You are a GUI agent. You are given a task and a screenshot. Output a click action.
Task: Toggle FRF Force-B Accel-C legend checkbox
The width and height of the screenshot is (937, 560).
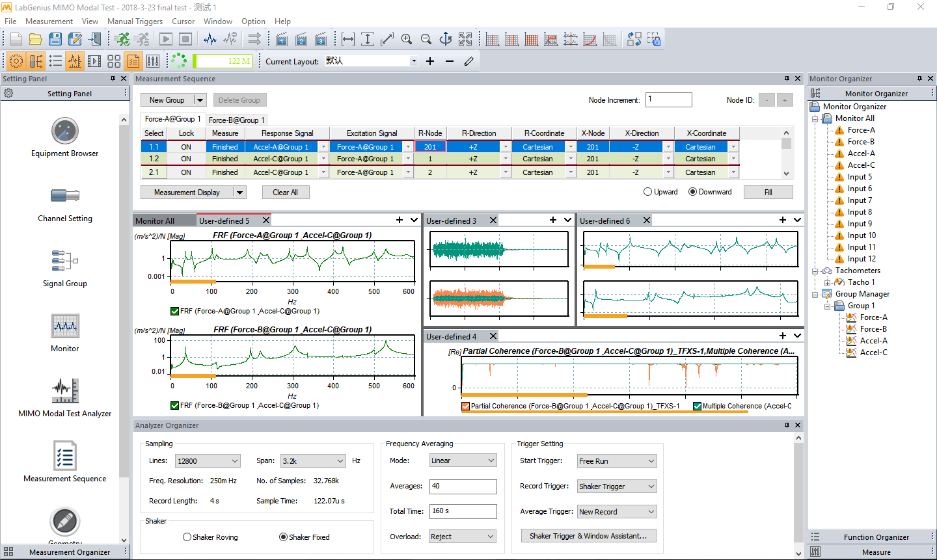tap(174, 405)
